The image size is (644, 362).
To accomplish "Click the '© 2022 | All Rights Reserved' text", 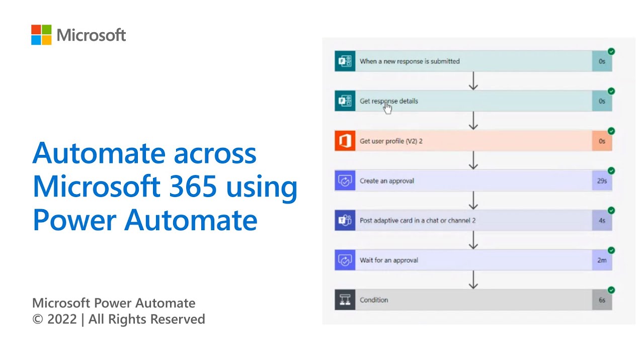I will coord(119,319).
